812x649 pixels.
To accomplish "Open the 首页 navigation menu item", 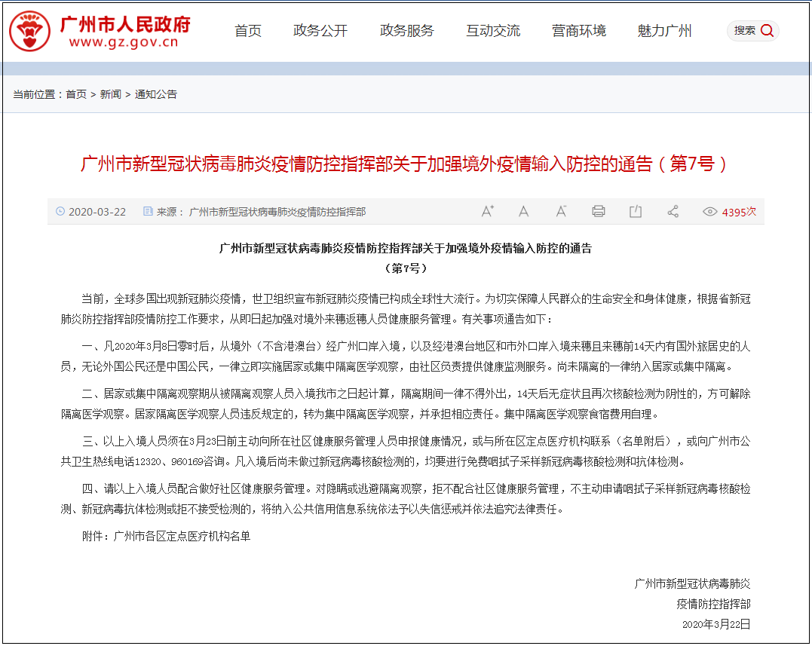I will coord(248,31).
